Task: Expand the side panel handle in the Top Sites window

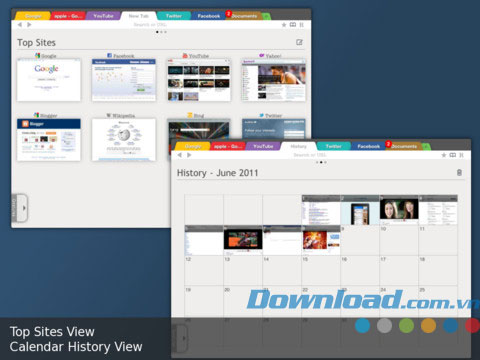Action: (x=20, y=208)
